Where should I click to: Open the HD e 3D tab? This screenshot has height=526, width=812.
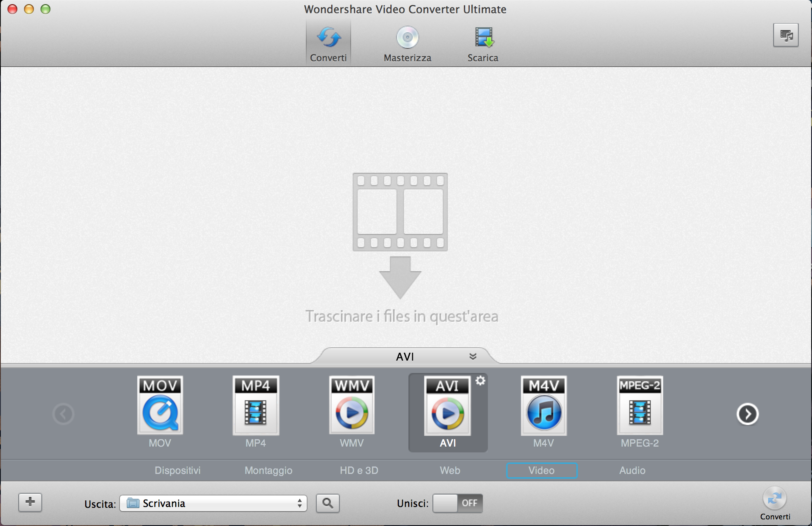pyautogui.click(x=359, y=471)
